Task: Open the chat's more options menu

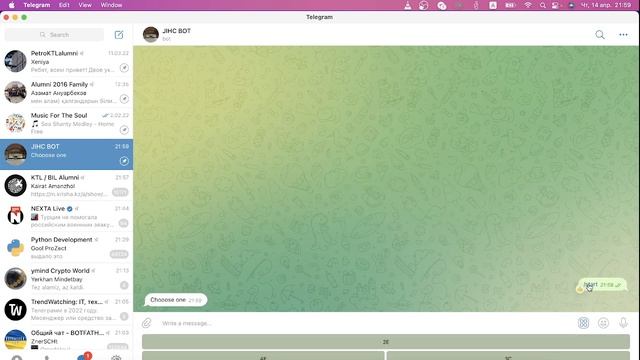Action: click(x=623, y=35)
